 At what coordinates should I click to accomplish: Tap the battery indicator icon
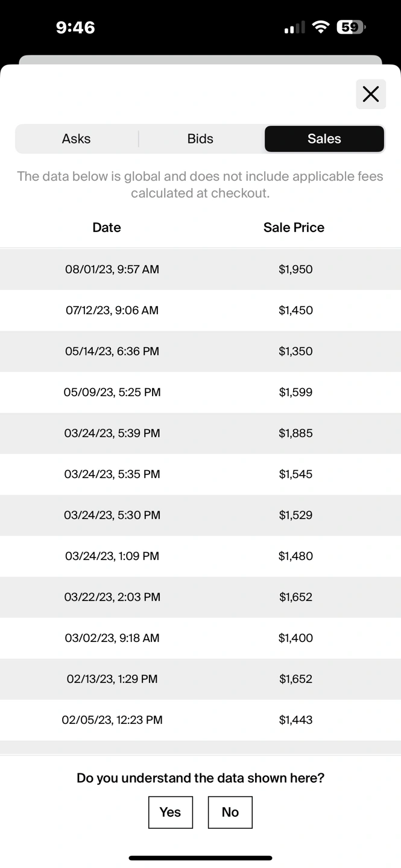pos(350,27)
